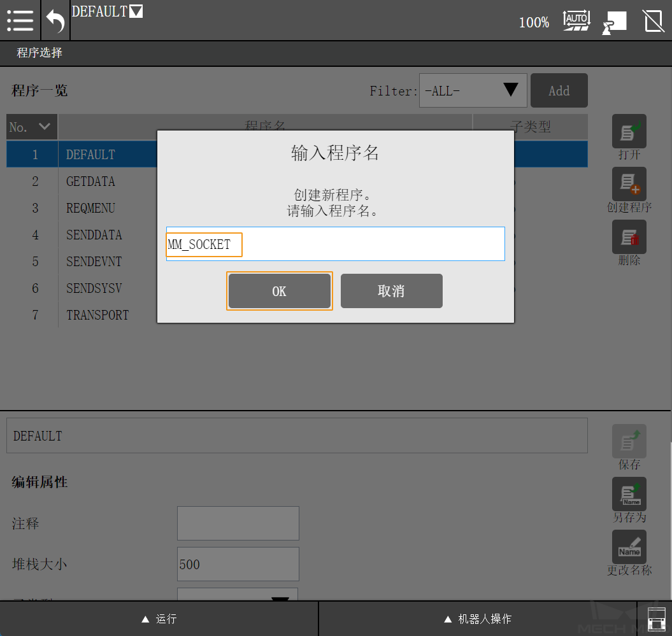Click the 100% speed override indicator
672x636 pixels.
pyautogui.click(x=534, y=22)
